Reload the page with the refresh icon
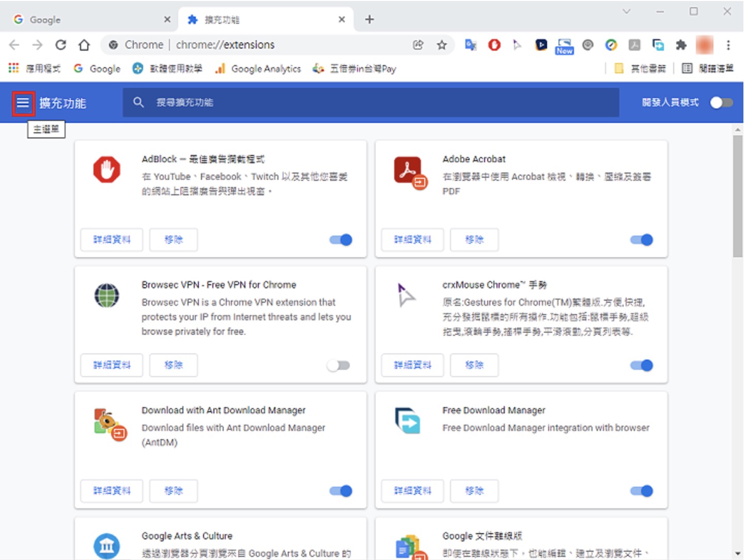The height and width of the screenshot is (560, 746). [x=60, y=45]
